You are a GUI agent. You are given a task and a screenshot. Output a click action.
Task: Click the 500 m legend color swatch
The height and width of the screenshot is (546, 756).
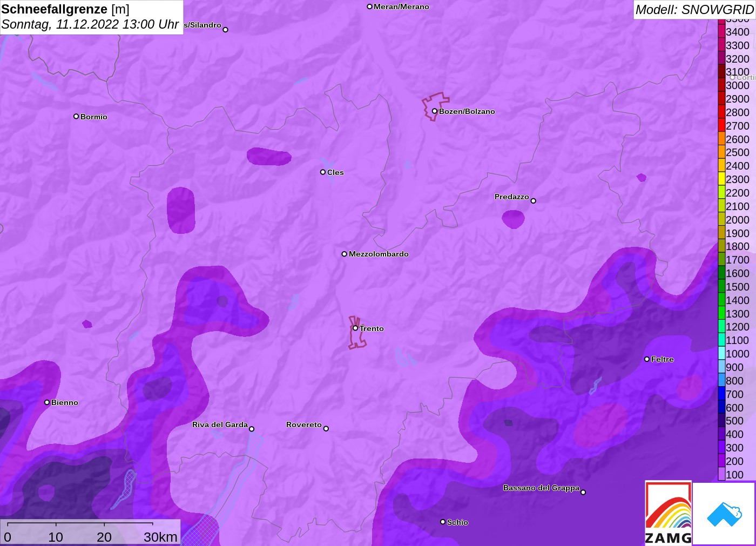[721, 420]
